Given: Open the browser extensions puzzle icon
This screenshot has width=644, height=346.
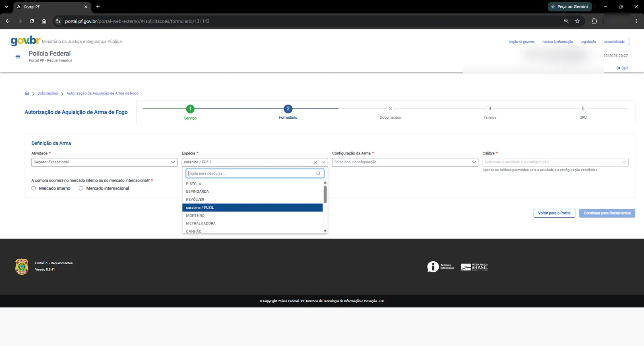Looking at the screenshot, I should point(594,21).
